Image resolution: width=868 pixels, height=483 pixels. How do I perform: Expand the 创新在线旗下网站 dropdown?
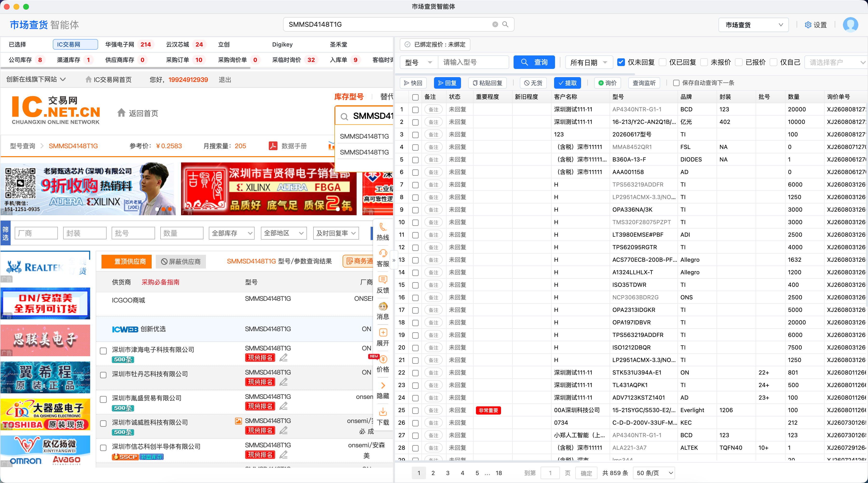click(36, 80)
